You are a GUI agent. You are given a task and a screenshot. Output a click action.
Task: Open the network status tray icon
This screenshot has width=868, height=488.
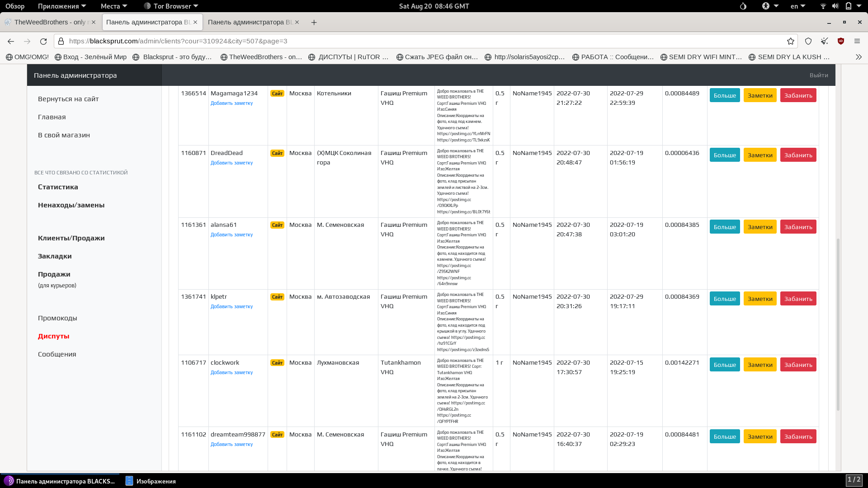click(x=823, y=6)
